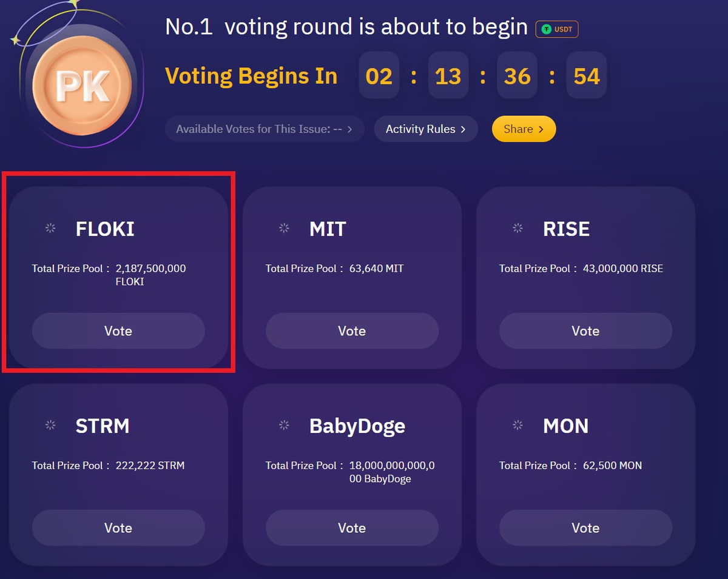Vote for STRM
Screen dimensions: 728x579
coord(118,528)
